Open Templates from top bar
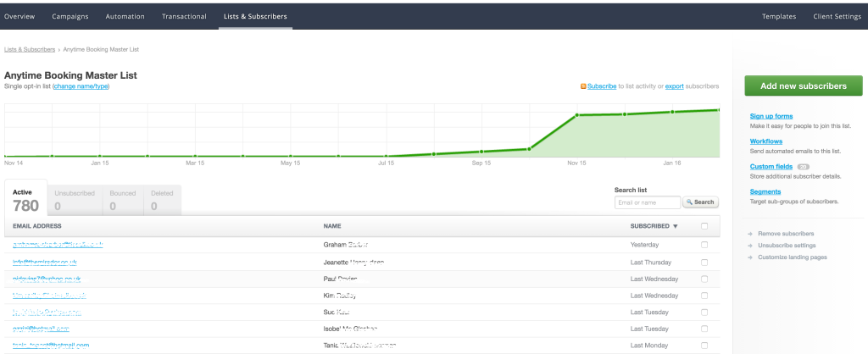The image size is (868, 354). click(x=779, y=17)
